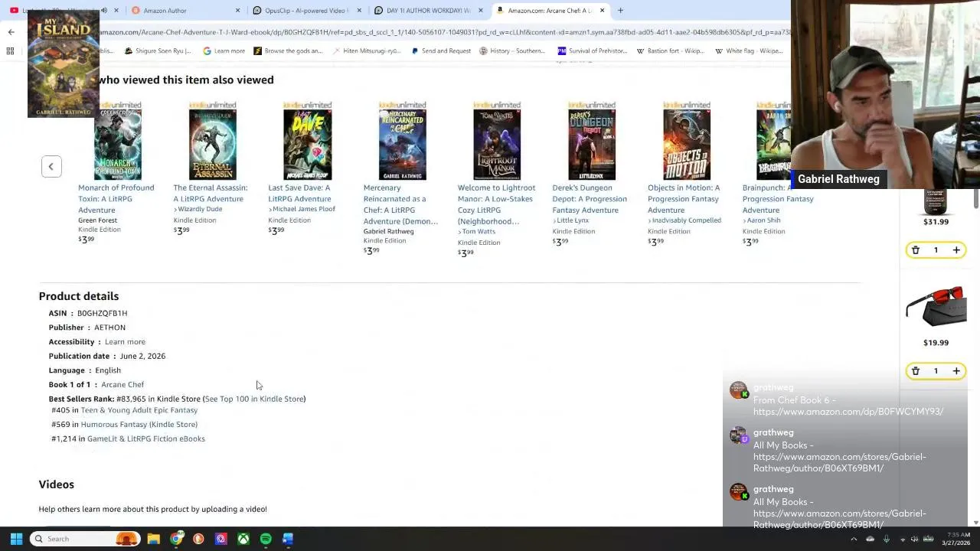Remove the $19.99 sunglasses with trash icon

point(915,371)
